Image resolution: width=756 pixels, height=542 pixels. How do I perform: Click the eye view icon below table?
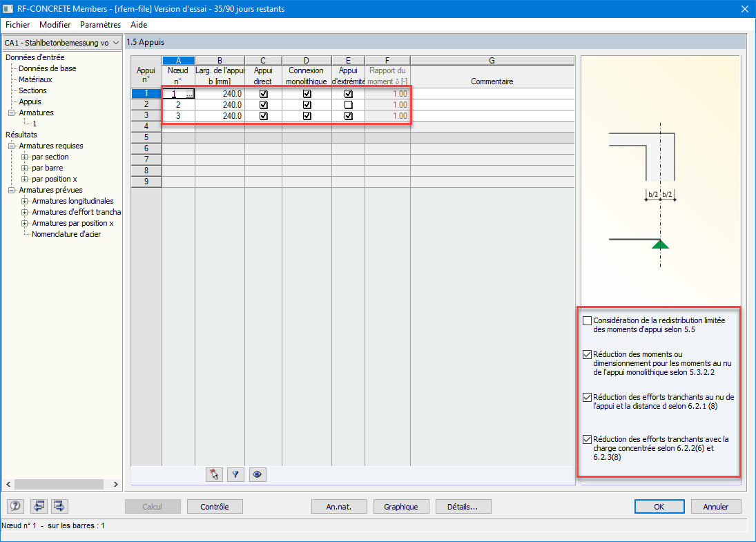[258, 474]
